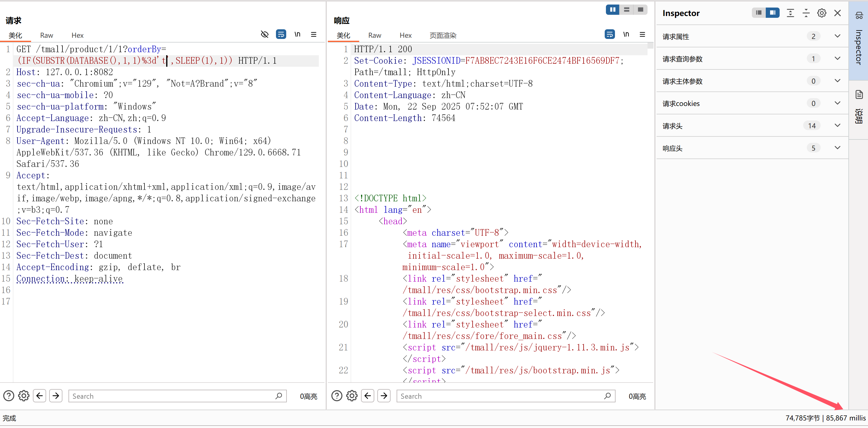Click the User-Agent header name
Viewport: 868px width, 428px height.
[40, 141]
